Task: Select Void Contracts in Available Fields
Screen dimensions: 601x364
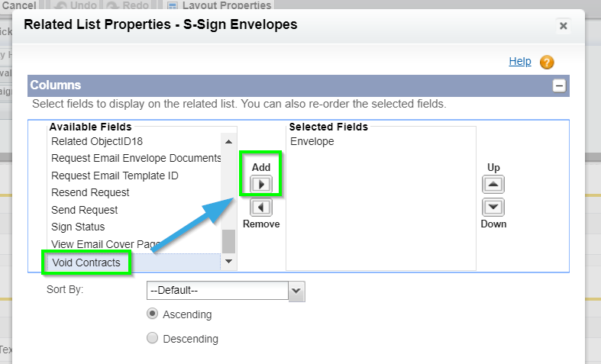Action: (86, 263)
